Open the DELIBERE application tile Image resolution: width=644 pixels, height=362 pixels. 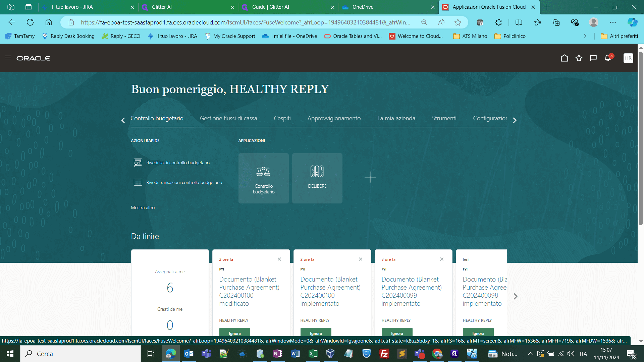(317, 178)
